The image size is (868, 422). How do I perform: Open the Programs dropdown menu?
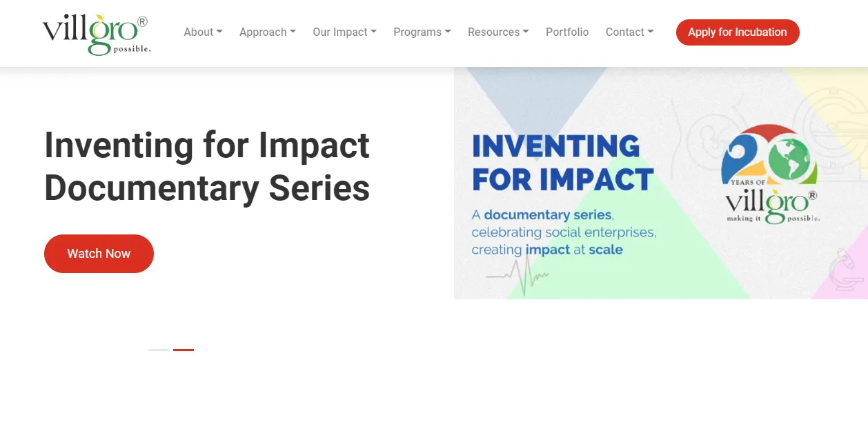coord(422,32)
